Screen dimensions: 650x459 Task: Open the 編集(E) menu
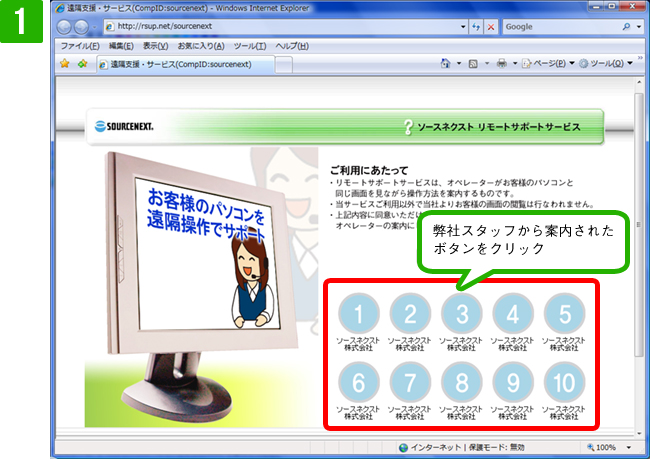point(121,46)
